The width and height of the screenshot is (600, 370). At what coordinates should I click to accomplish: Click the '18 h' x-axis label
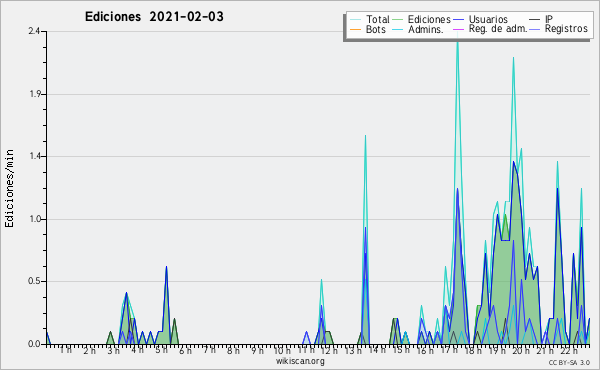473,351
